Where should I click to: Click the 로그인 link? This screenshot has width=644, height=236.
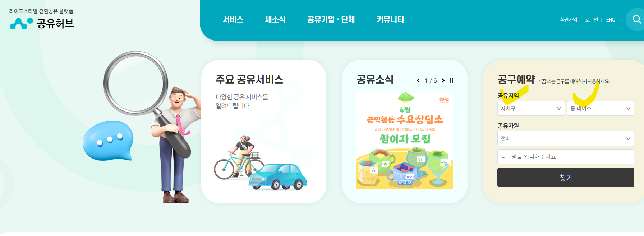pos(592,20)
